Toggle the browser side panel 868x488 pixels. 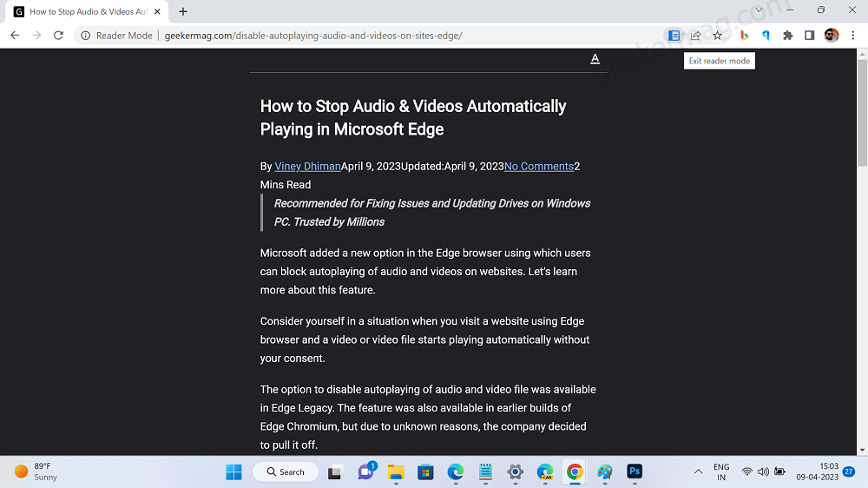[809, 36]
